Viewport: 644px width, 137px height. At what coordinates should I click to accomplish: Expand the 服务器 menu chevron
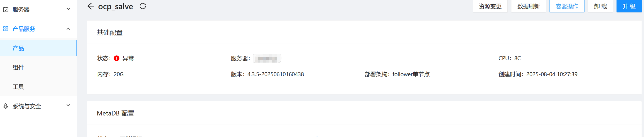pyautogui.click(x=68, y=9)
